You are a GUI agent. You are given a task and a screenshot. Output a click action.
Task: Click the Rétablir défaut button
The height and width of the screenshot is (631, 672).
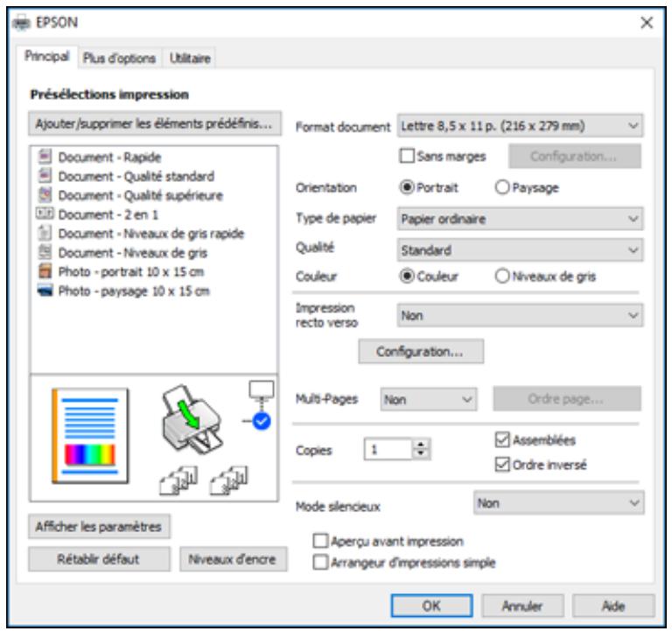pos(99,559)
